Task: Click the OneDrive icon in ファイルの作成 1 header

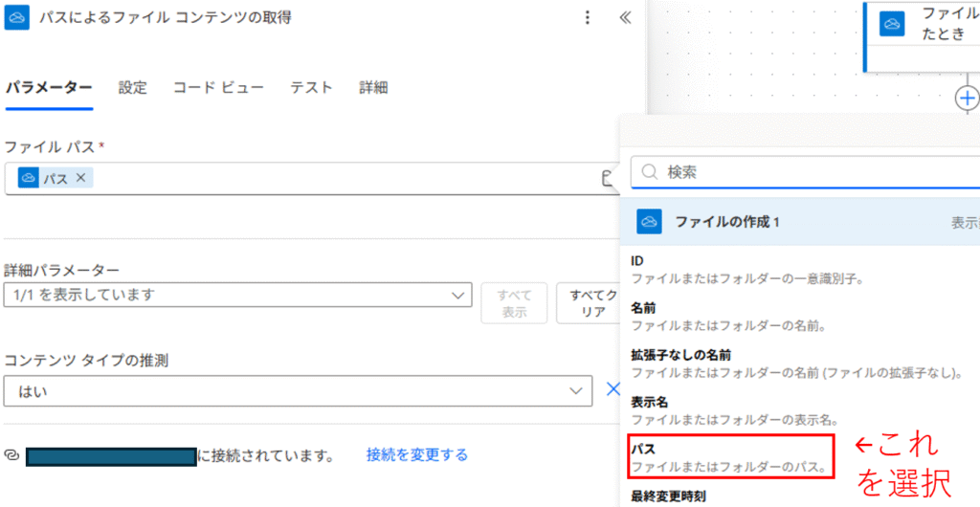Action: [650, 222]
